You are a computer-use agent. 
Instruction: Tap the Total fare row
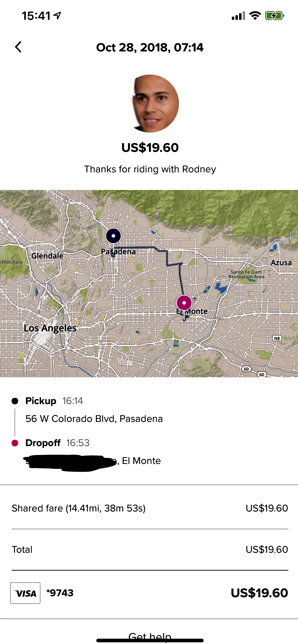(x=150, y=549)
